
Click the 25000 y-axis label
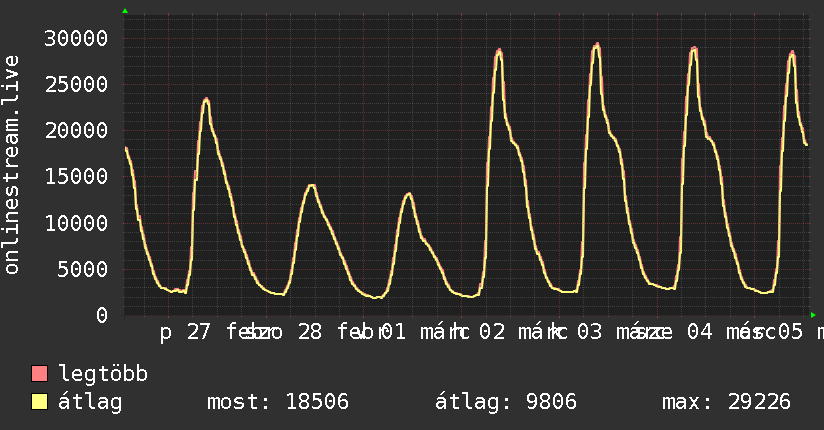(76, 84)
